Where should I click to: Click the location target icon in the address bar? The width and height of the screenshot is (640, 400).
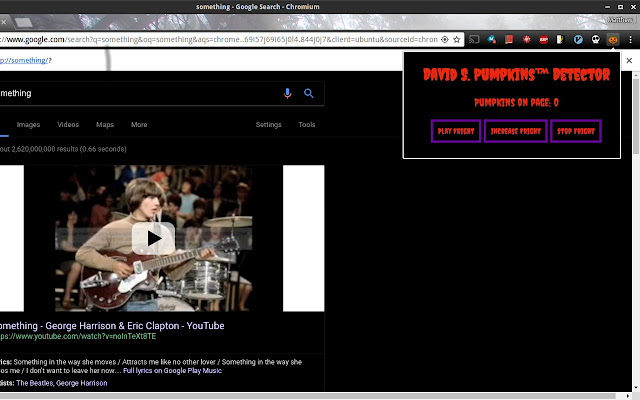tap(444, 40)
